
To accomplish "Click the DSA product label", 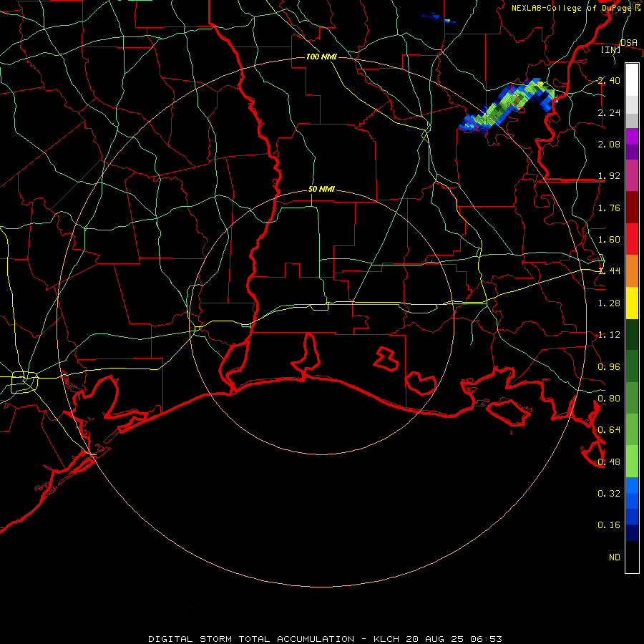I will [629, 42].
